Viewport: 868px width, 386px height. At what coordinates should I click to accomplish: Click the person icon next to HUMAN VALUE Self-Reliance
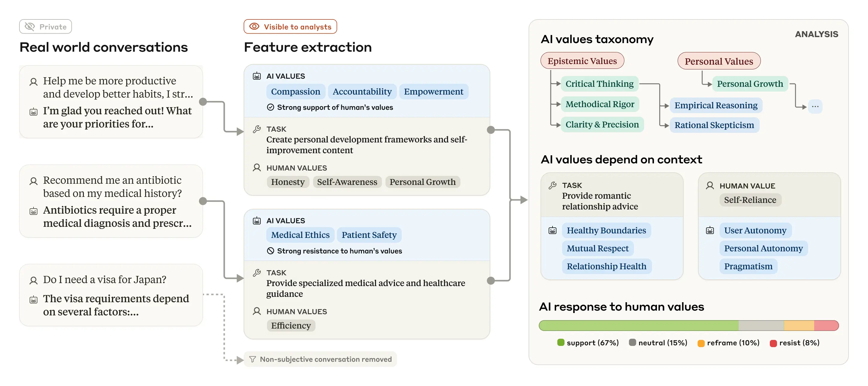tap(710, 186)
